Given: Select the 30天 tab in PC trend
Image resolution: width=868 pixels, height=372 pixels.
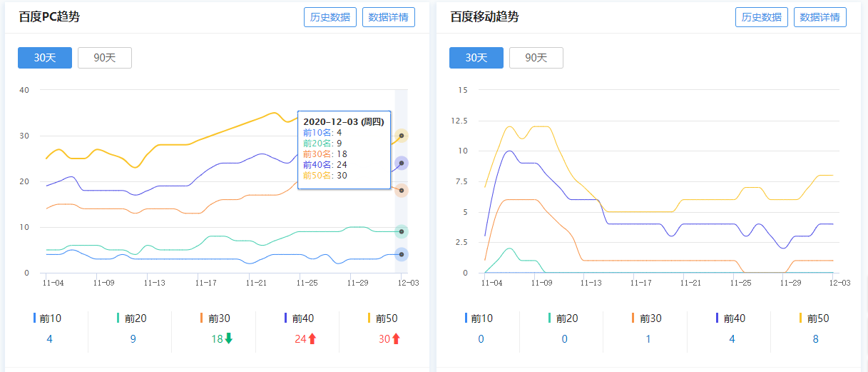Looking at the screenshot, I should coord(45,58).
